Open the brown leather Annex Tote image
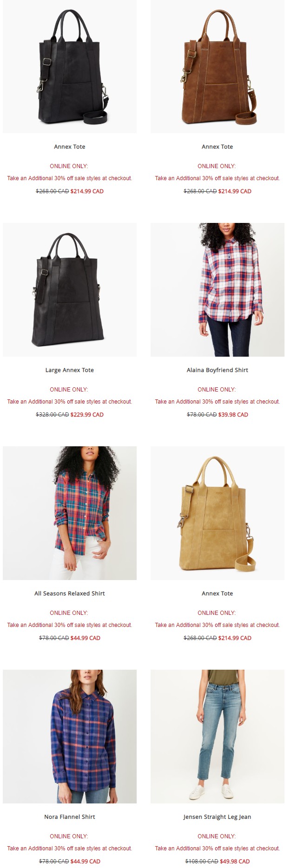This screenshot has width=291, height=868. pos(218,66)
